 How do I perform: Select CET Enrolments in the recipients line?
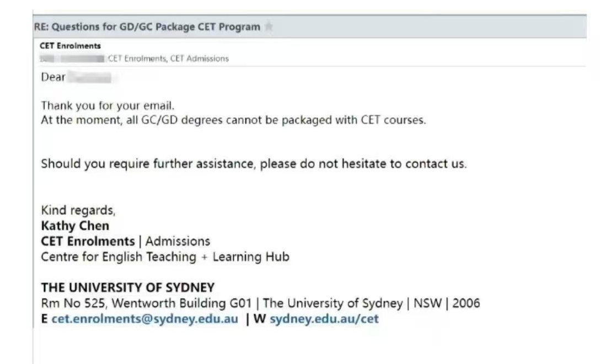pyautogui.click(x=137, y=58)
